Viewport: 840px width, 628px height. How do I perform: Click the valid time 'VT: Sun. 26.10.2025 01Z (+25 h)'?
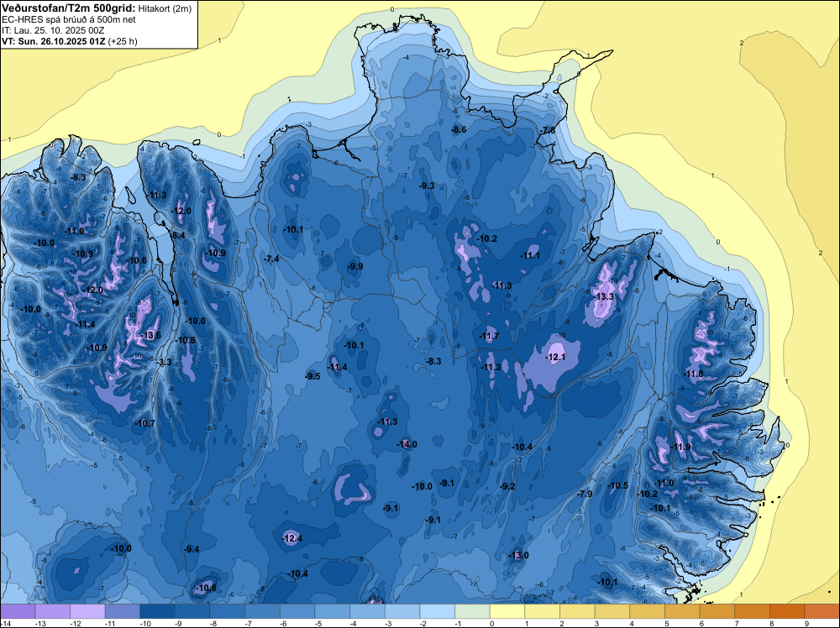tap(70, 41)
